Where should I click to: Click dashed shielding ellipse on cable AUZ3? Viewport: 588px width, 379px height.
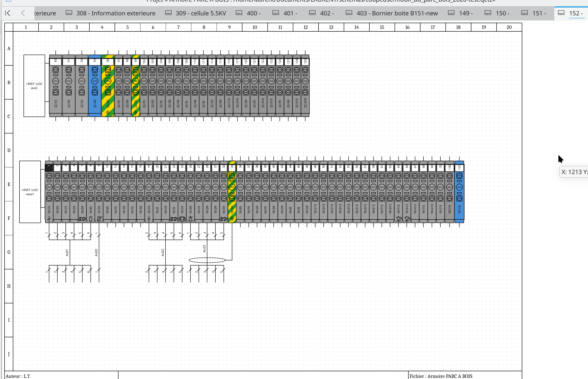(x=207, y=260)
